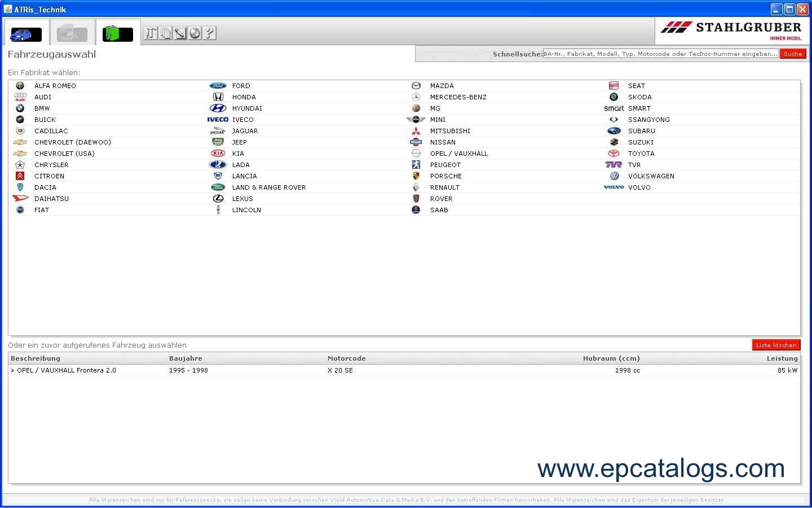The height and width of the screenshot is (508, 812).
Task: Click the Peugeot lion logo icon
Action: [x=416, y=165]
